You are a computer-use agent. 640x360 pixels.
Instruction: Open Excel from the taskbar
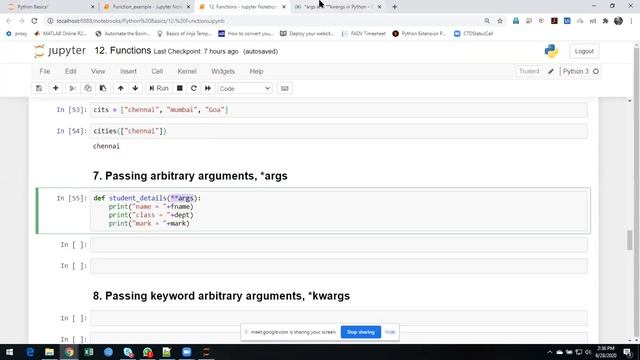[89, 352]
